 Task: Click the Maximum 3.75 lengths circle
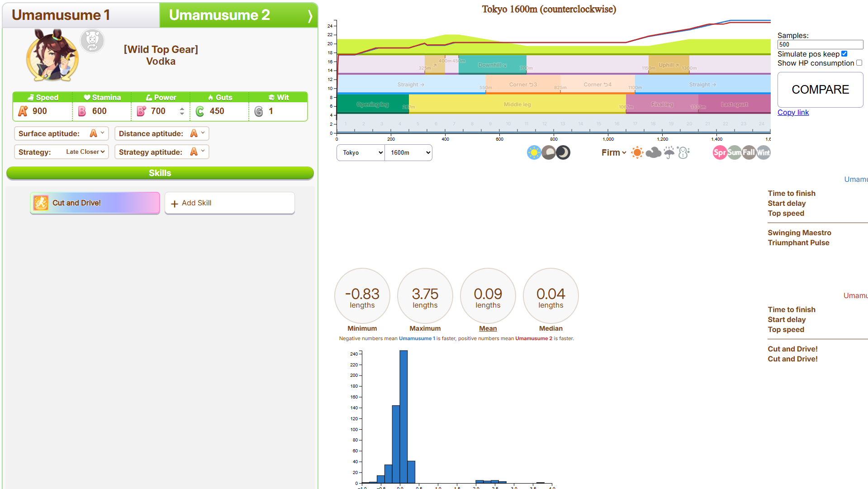pyautogui.click(x=425, y=296)
